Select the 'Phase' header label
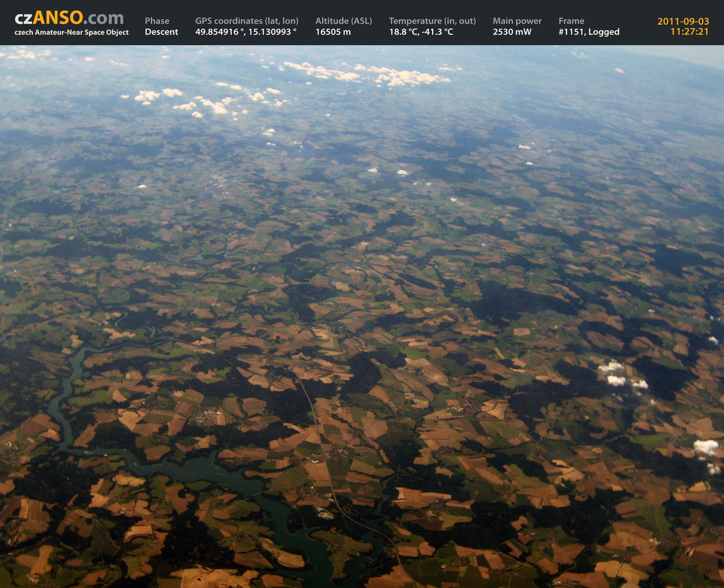 [157, 21]
